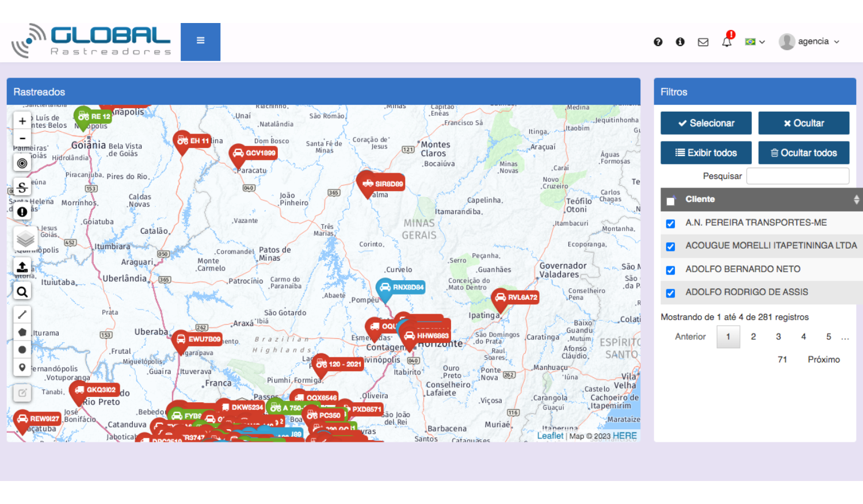Open the help question mark icon
Screen dimensions: 863x504
click(658, 42)
